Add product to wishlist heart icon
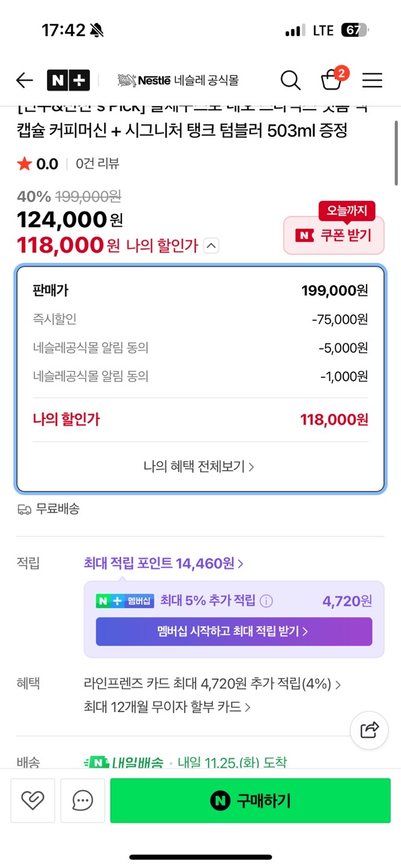This screenshot has width=401, height=868. click(x=33, y=800)
